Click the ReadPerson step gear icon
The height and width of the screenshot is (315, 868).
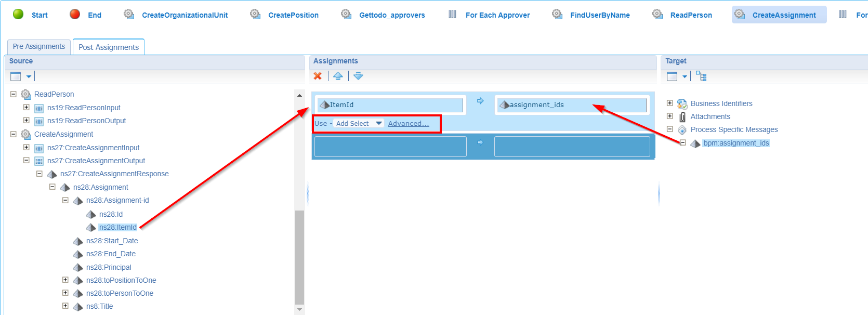(657, 14)
